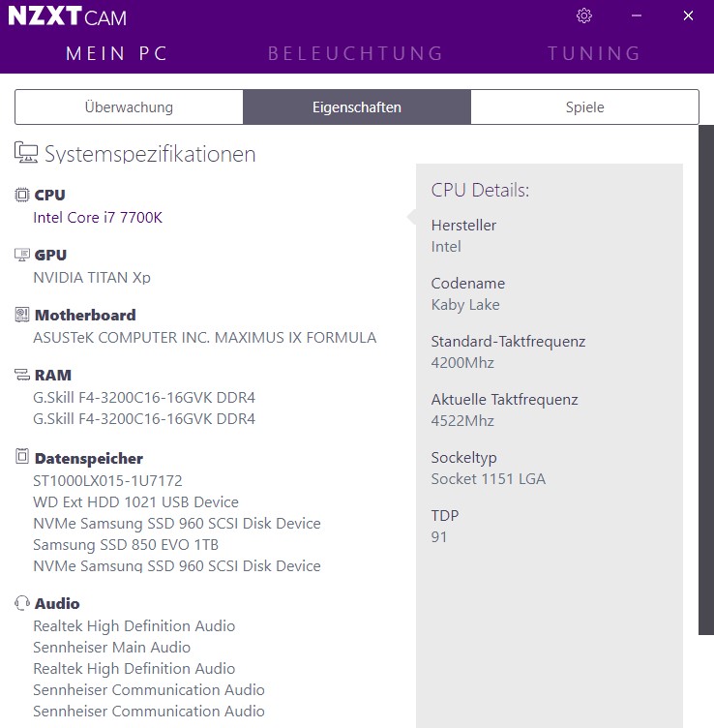Screen dimensions: 714x728
Task: Minimize the NZXT CAM window
Action: tap(637, 15)
